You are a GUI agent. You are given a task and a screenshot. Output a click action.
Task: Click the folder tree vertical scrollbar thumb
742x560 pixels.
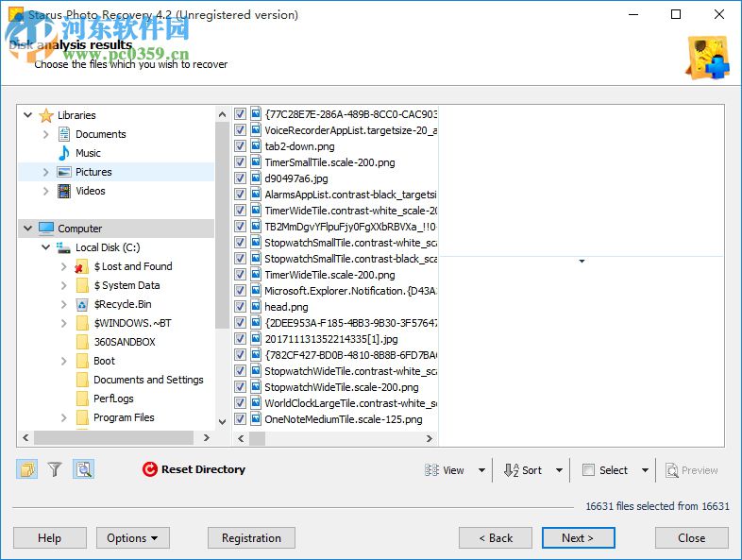(x=222, y=225)
